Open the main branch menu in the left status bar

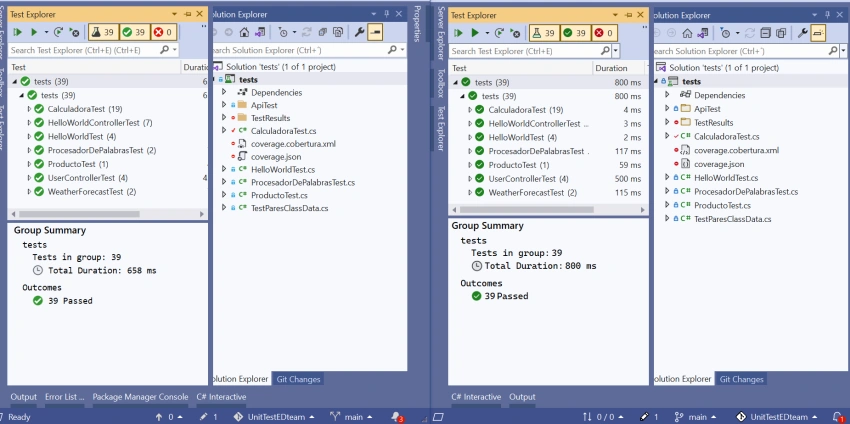click(x=350, y=417)
